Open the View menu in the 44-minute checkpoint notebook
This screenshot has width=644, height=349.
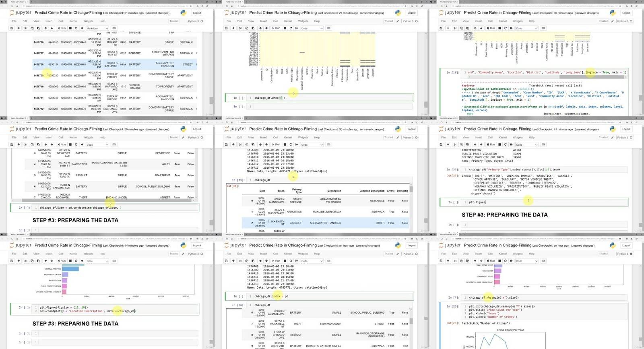(36, 254)
